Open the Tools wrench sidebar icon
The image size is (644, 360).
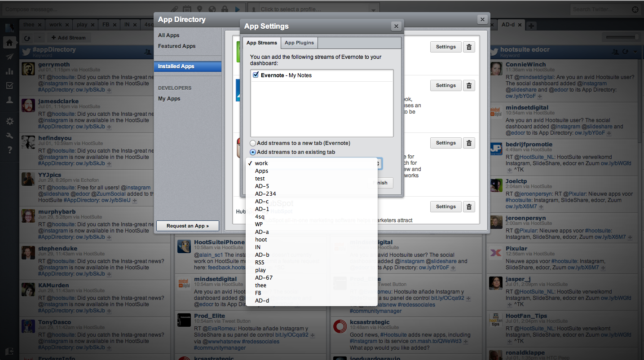[x=9, y=136]
